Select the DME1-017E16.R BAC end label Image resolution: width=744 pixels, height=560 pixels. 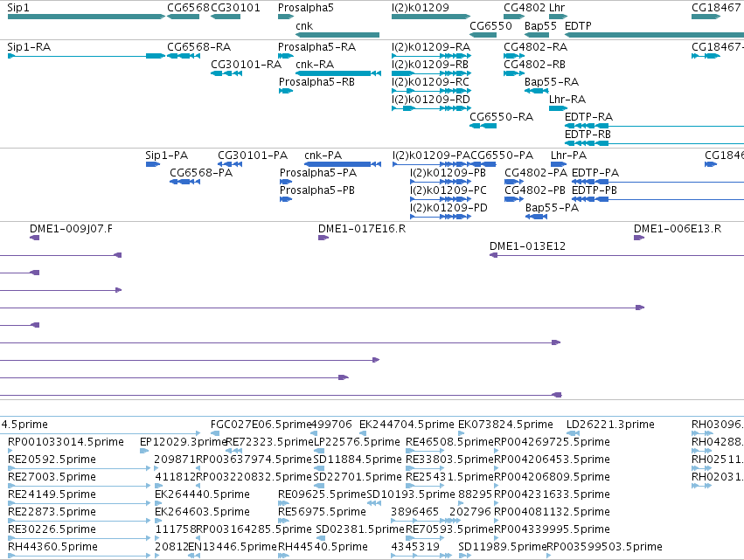(x=362, y=229)
